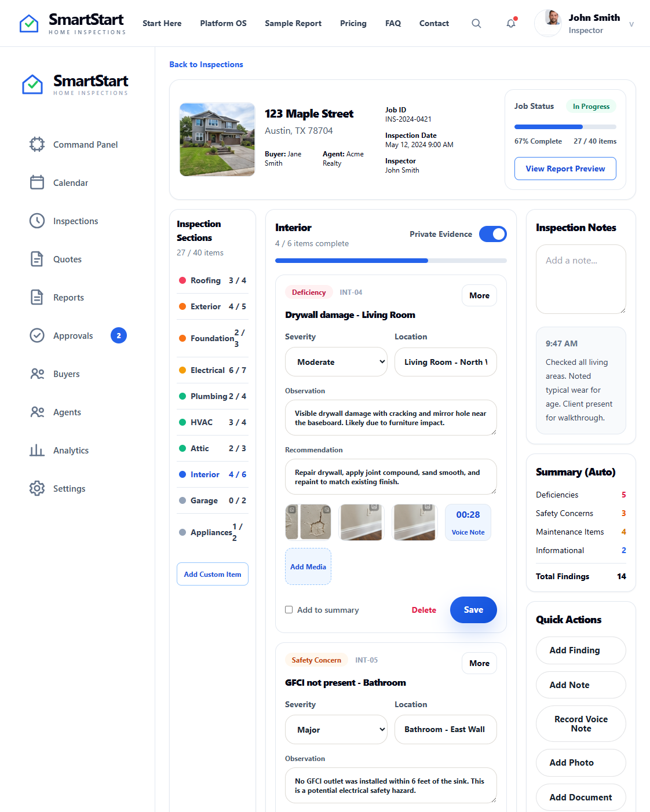Click the Add Finding quick action

[x=581, y=650]
